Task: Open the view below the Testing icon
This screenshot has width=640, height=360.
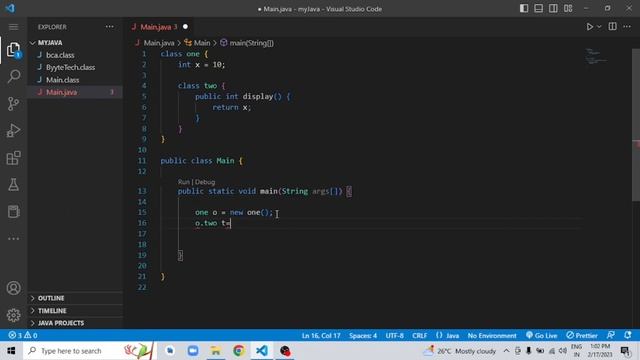Action: 13,211
